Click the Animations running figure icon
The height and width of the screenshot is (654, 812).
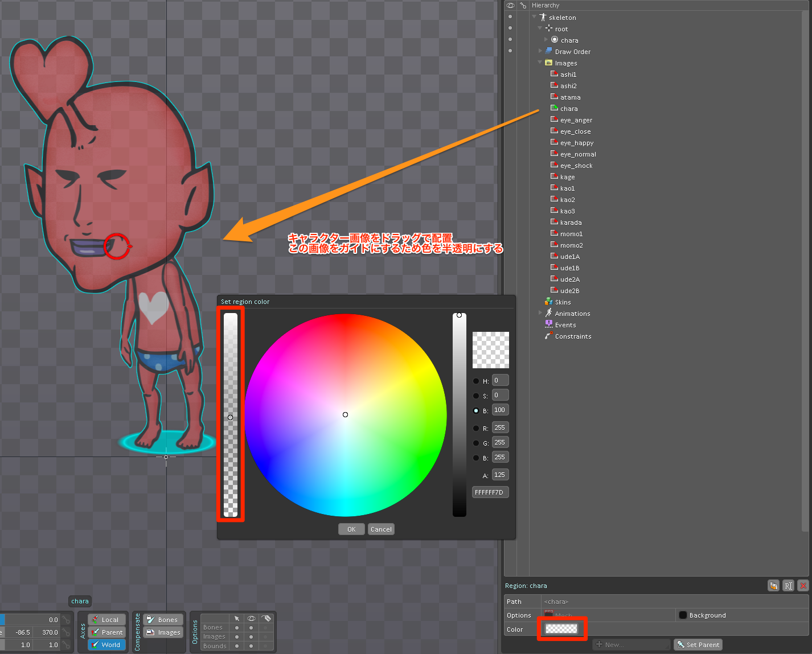pos(549,312)
